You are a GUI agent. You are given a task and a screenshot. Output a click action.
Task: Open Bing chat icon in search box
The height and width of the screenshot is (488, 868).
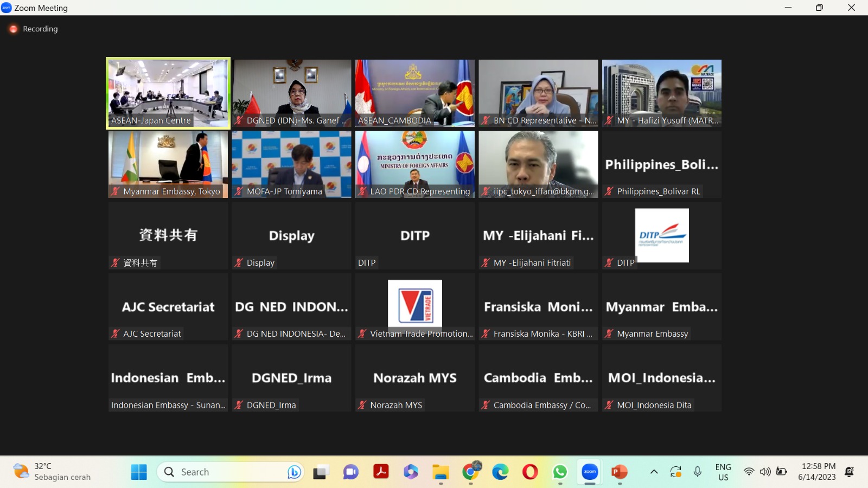point(294,472)
